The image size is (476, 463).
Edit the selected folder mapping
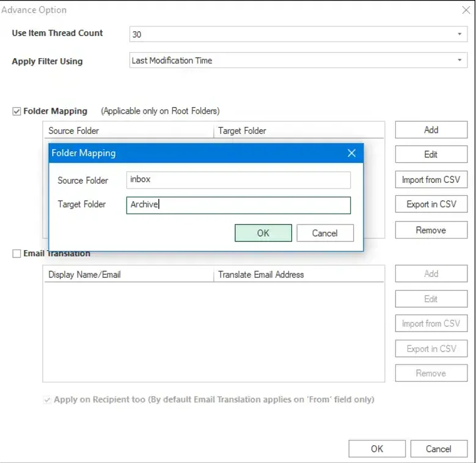point(431,154)
